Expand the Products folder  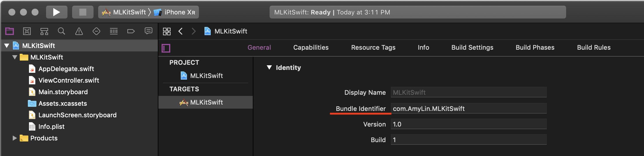[14, 138]
